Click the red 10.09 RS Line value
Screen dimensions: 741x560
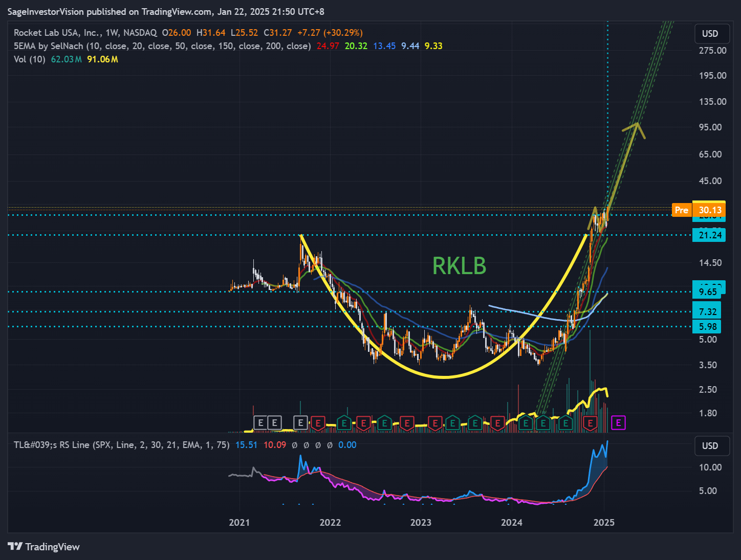(x=275, y=445)
